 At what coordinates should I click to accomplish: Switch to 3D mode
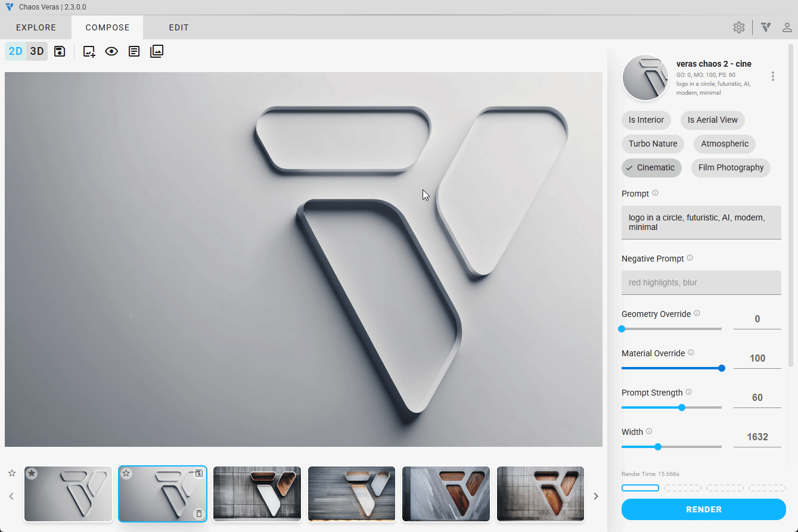pos(37,51)
